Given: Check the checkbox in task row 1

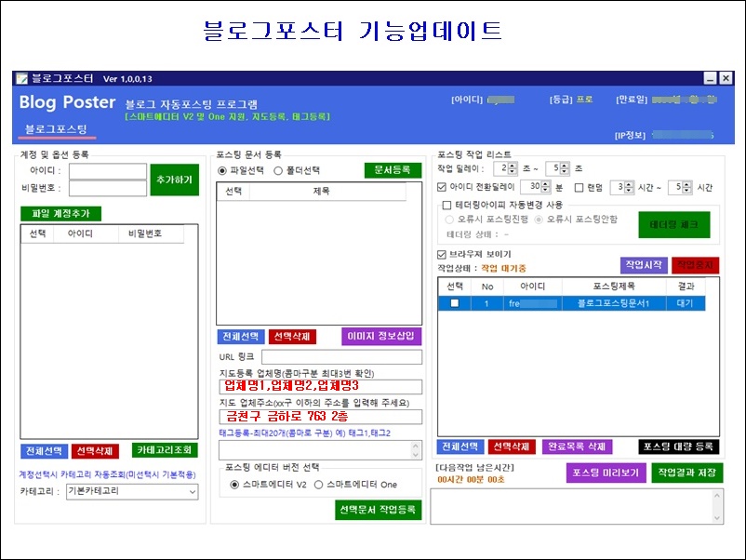Looking at the screenshot, I should pos(455,303).
